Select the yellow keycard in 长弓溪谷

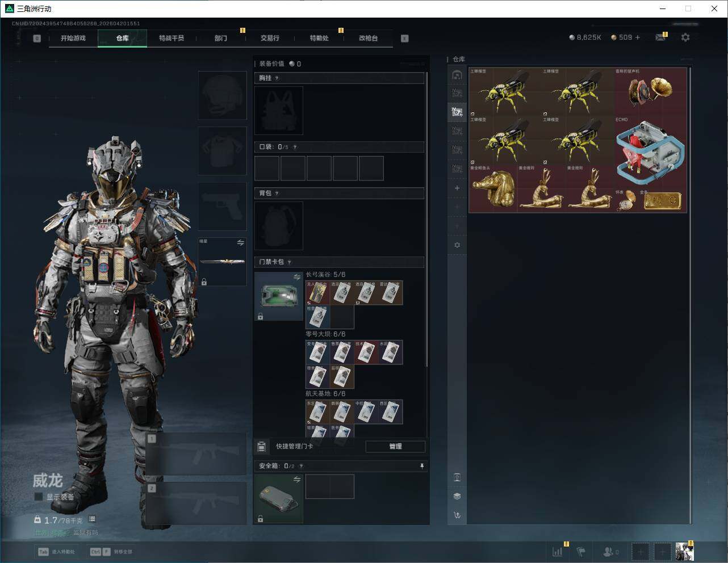pyautogui.click(x=318, y=293)
